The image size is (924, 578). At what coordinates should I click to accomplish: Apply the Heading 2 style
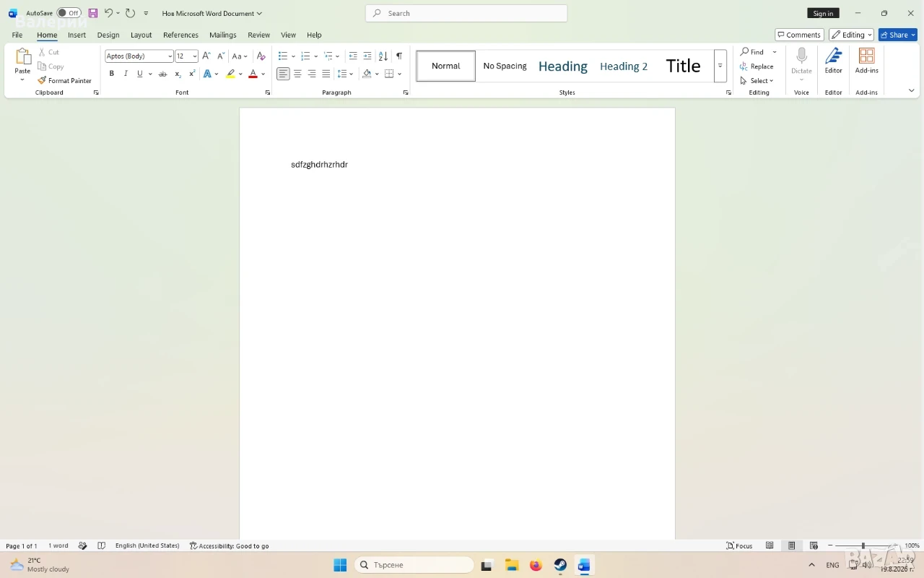click(x=624, y=66)
